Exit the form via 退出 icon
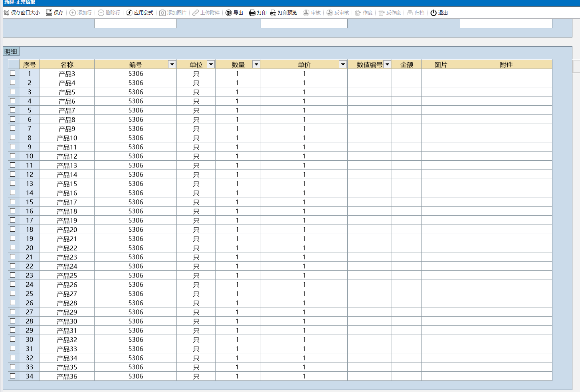580x392 pixels. 434,13
